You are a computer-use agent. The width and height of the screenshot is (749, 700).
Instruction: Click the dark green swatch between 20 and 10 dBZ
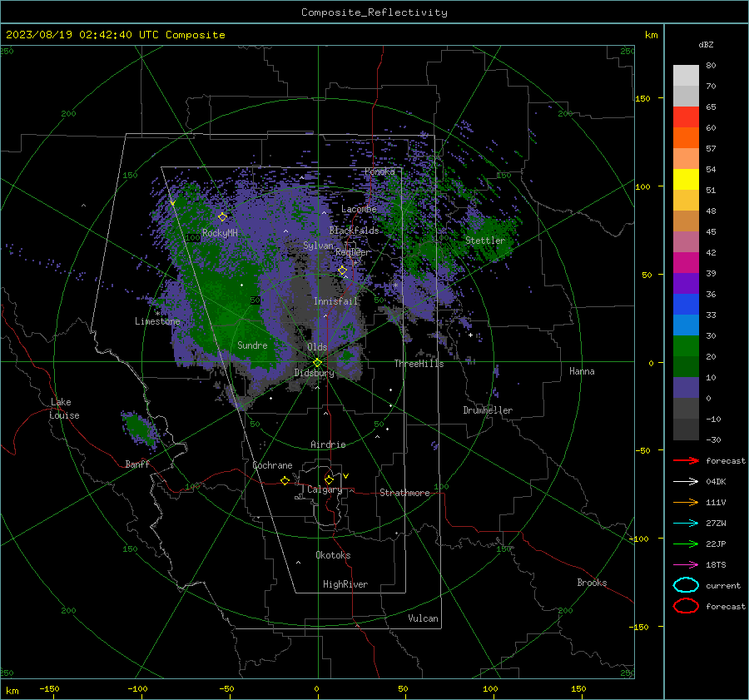(x=686, y=366)
